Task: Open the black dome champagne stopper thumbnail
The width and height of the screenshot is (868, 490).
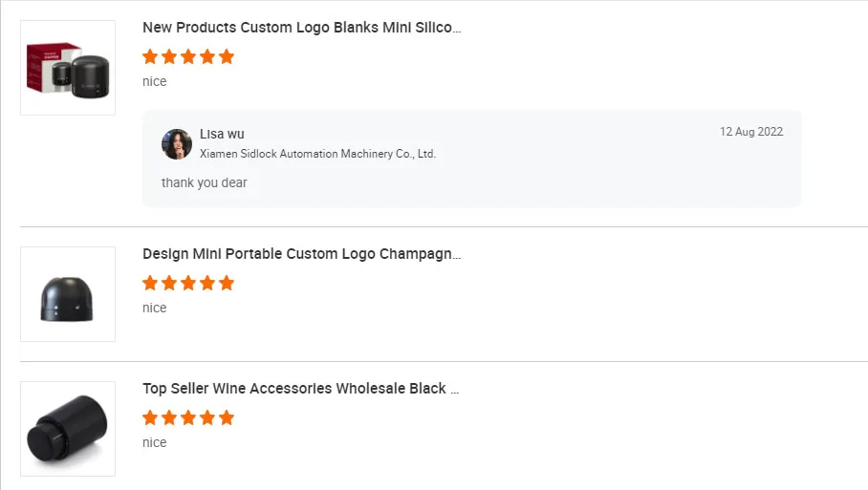Action: click(68, 294)
